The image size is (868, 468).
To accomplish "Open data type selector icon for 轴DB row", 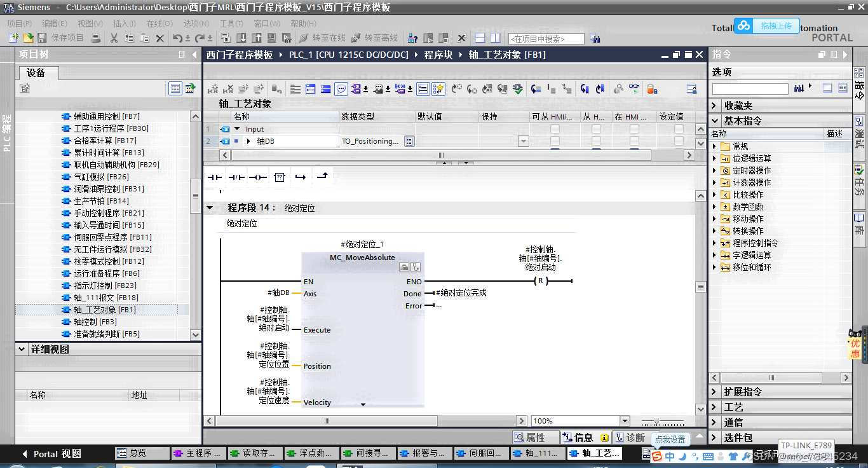I will click(409, 141).
